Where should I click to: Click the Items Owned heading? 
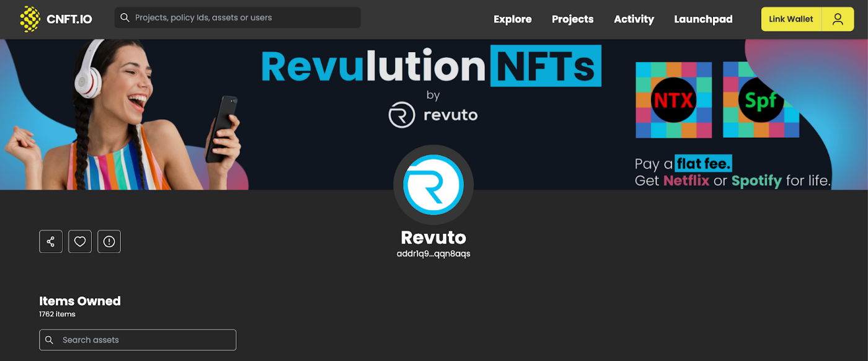pyautogui.click(x=80, y=301)
